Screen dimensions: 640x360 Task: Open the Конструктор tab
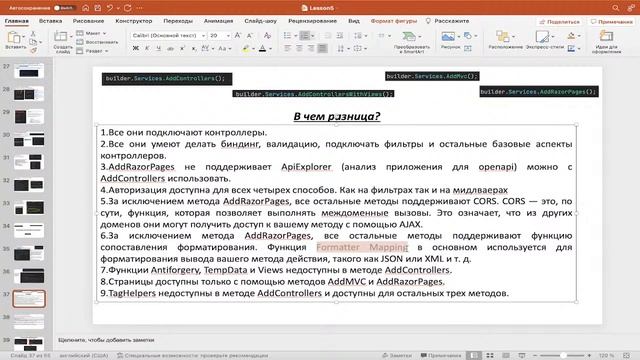point(133,21)
